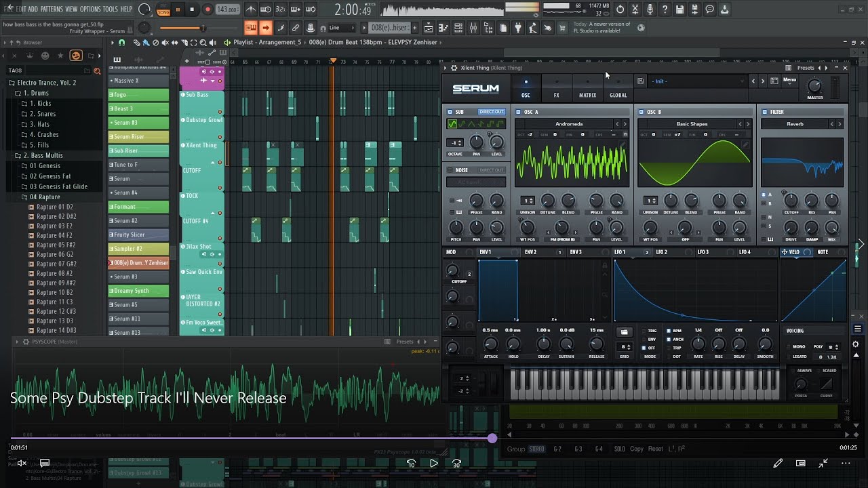Image resolution: width=868 pixels, height=488 pixels.
Task: Open the Serum plugin gear settings icon
Action: [454, 68]
